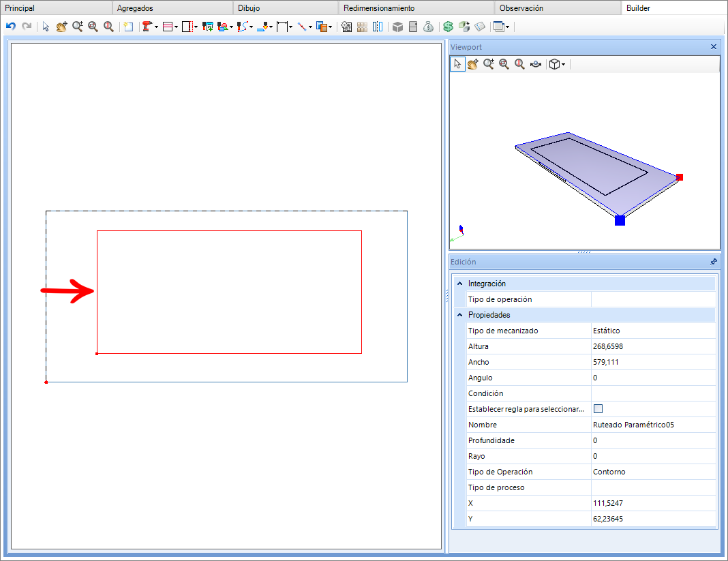Click zoom plus/minus in Viewport toolbar
The width and height of the screenshot is (728, 561).
(489, 64)
